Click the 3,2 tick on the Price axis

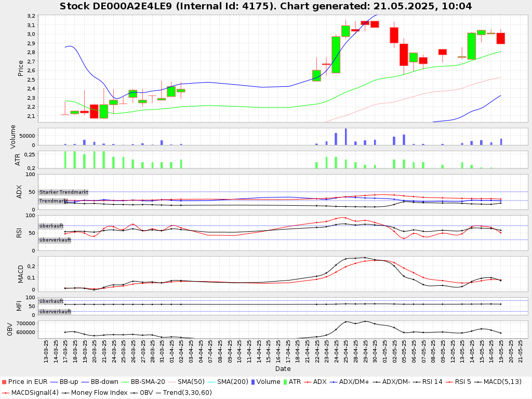pyautogui.click(x=31, y=16)
